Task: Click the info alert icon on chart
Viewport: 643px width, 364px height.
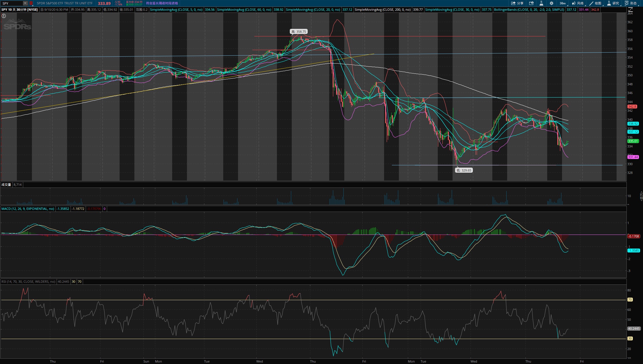Action: 4,16
